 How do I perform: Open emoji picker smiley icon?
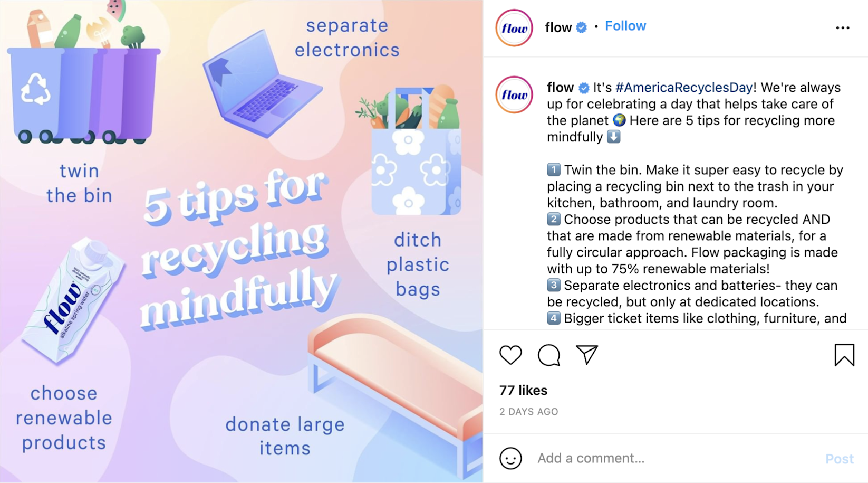pyautogui.click(x=510, y=458)
